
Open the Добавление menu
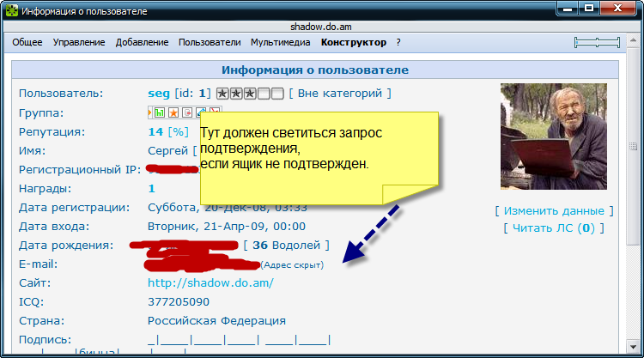(142, 42)
